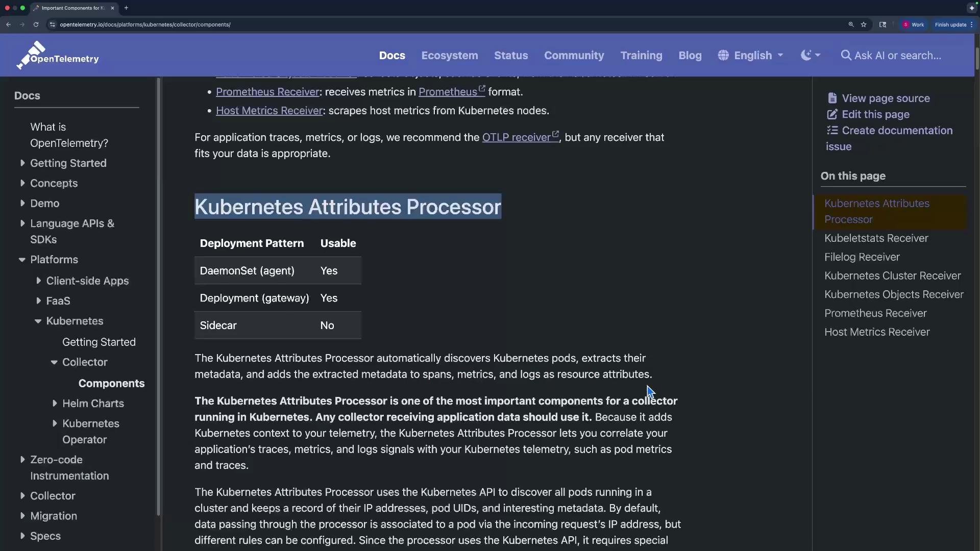Open the new tab plus button

point(126,8)
